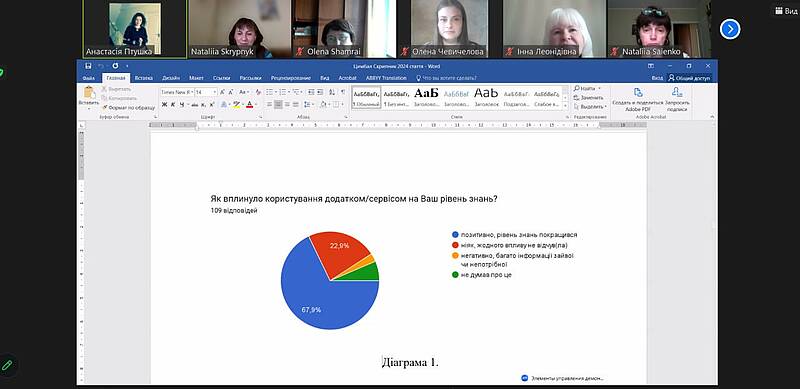Click the Request Signatures icon

coord(677,92)
